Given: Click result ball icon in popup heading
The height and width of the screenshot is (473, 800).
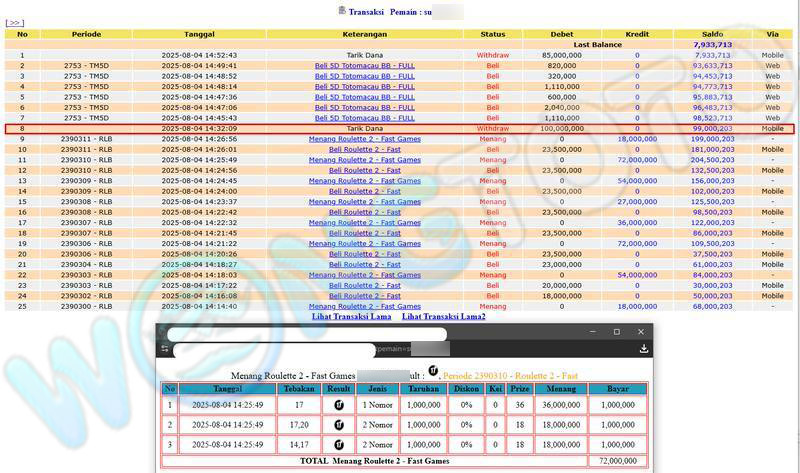Looking at the screenshot, I should (433, 370).
